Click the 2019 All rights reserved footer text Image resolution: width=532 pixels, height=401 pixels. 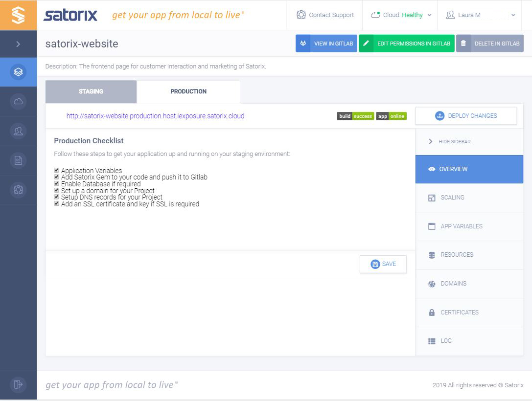coord(478,385)
